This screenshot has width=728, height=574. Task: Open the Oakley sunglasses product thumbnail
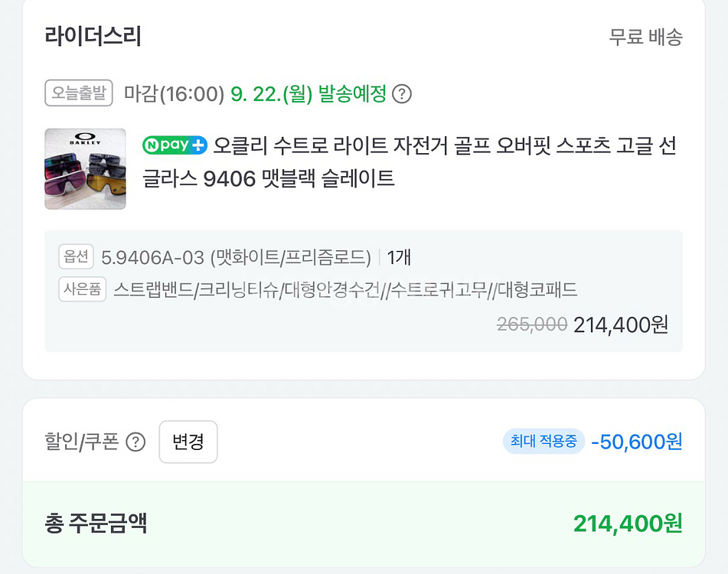click(85, 168)
